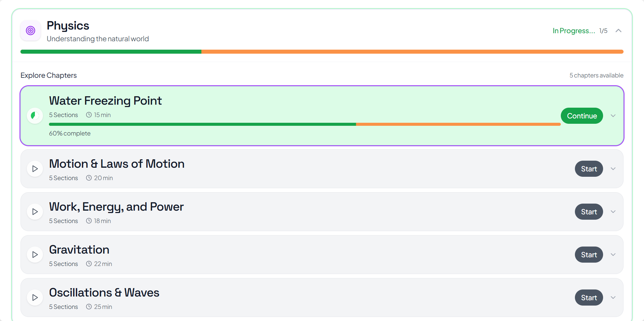Start the Work, Energy, and Power chapter
This screenshot has width=644, height=321.
[589, 212]
